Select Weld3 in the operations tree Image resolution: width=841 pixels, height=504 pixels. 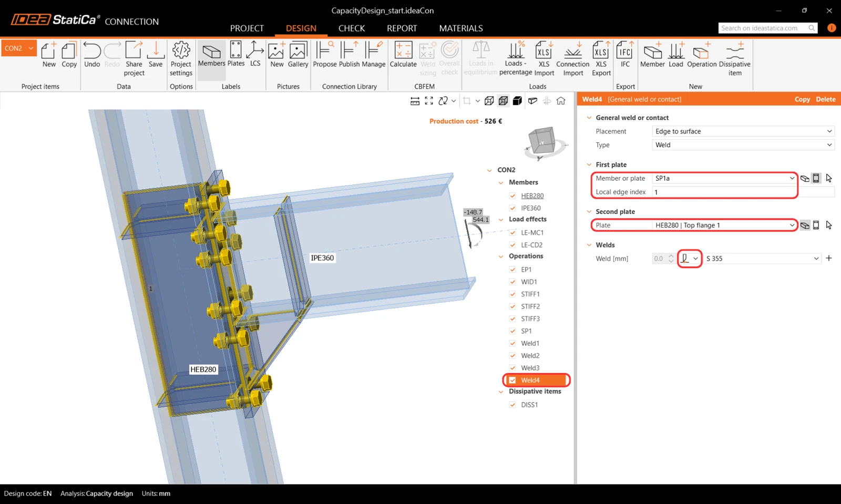tap(530, 368)
